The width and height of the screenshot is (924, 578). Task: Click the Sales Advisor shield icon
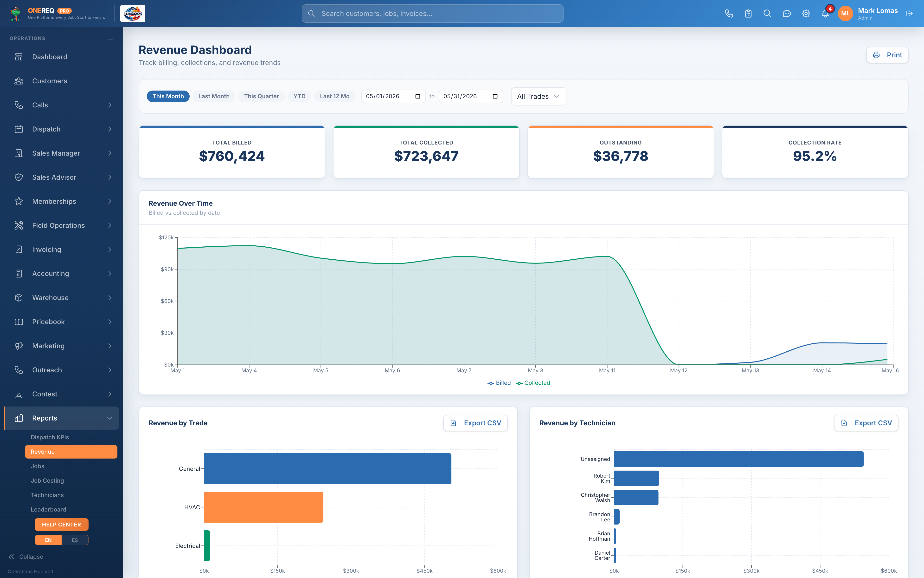coord(19,177)
